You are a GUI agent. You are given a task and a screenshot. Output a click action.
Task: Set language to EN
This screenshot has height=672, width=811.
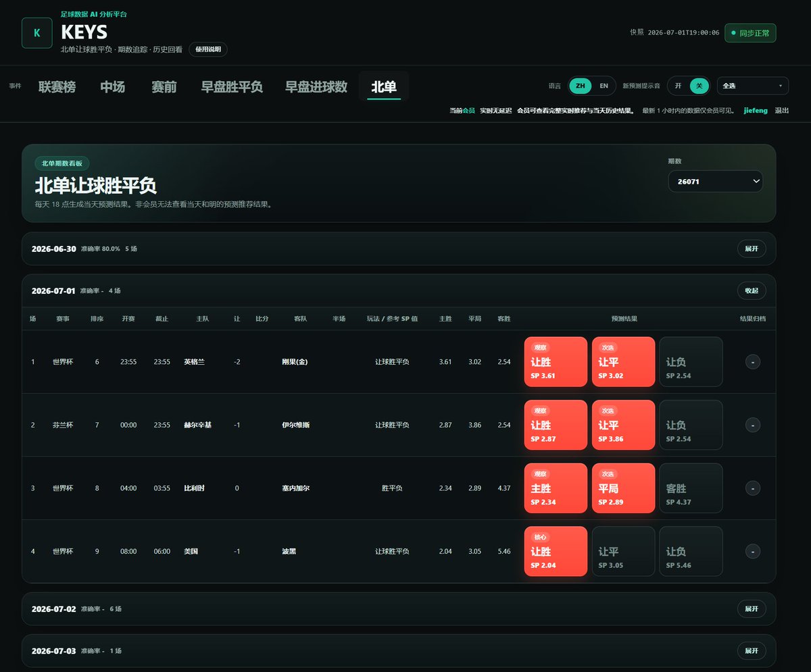604,86
